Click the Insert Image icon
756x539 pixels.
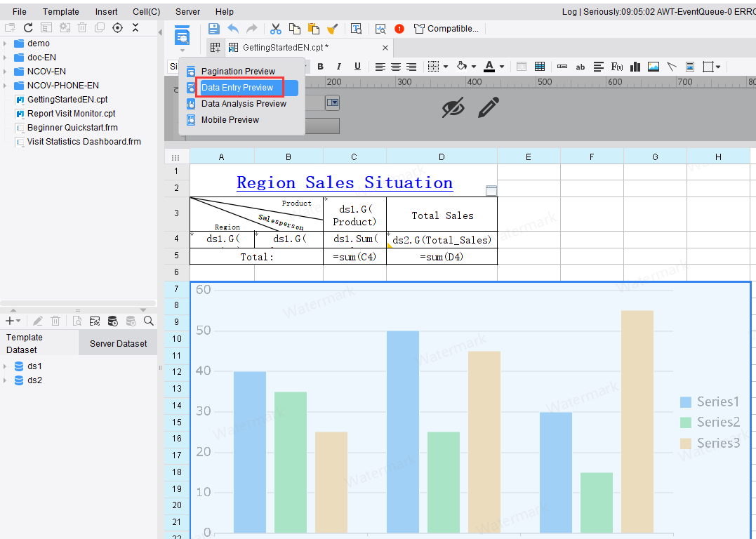pos(654,67)
